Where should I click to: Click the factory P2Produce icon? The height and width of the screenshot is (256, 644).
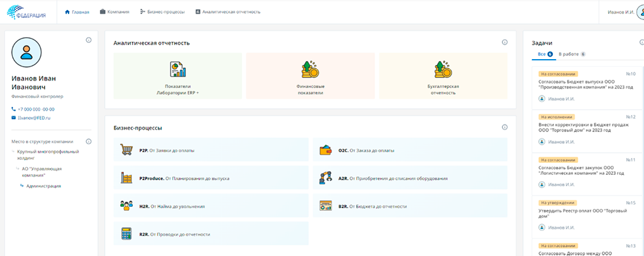(126, 177)
